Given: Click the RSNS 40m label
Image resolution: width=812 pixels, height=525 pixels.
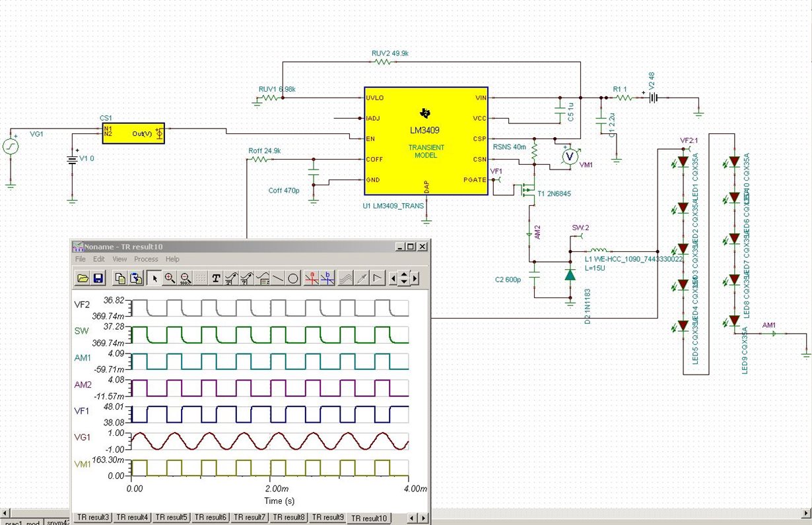Looking at the screenshot, I should coord(510,147).
